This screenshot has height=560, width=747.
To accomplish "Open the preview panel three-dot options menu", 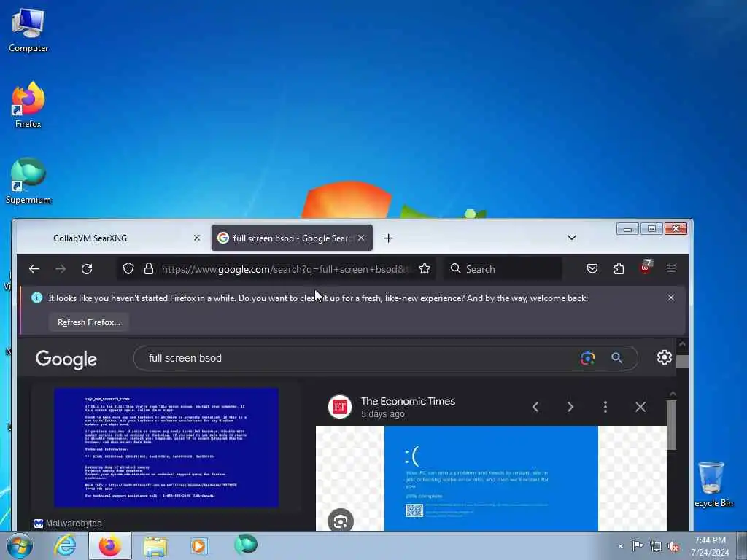I will 605,407.
